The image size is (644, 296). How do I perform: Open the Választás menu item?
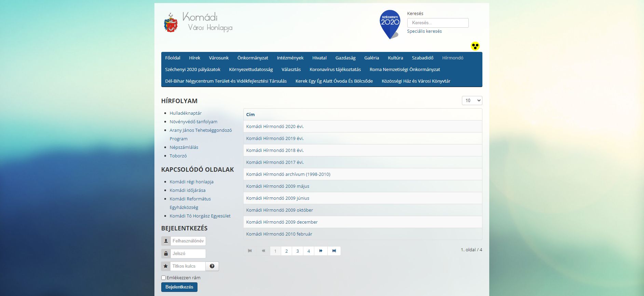click(x=291, y=70)
